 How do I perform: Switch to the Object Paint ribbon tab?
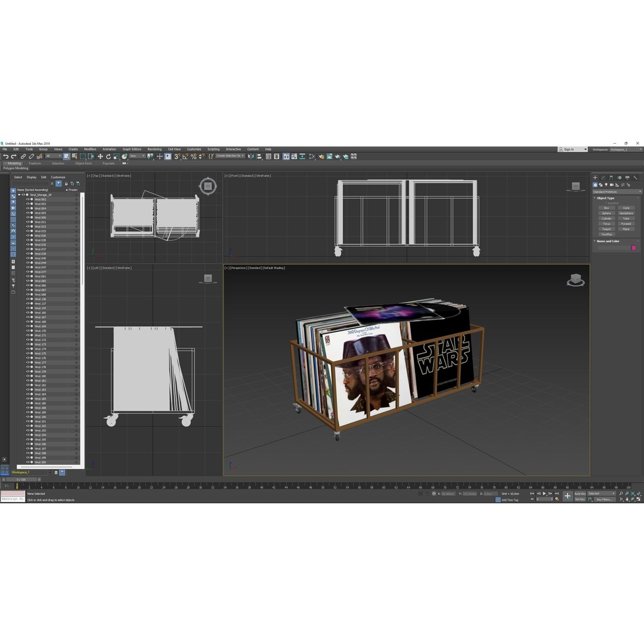[83, 163]
